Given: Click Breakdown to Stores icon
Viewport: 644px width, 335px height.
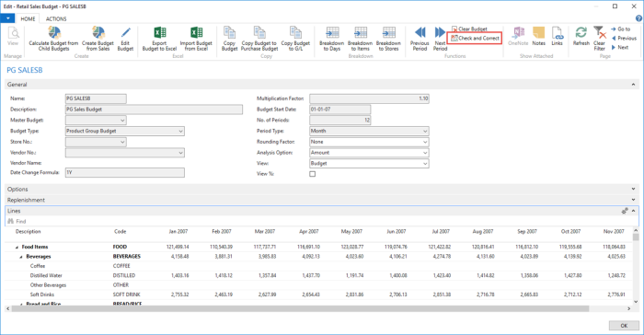Looking at the screenshot, I should (x=388, y=32).
